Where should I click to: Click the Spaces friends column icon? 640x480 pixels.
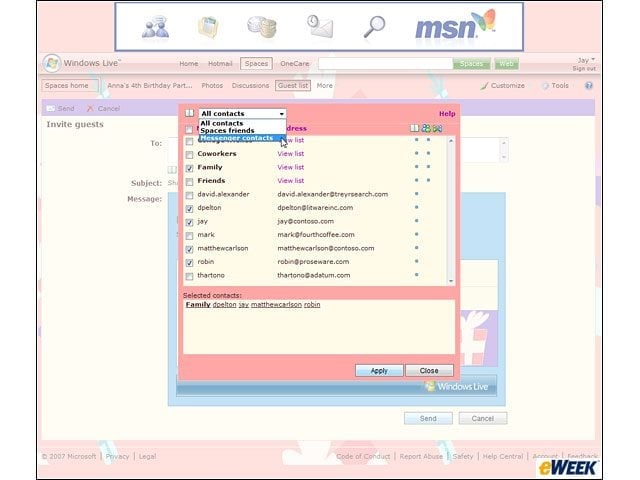tap(426, 129)
